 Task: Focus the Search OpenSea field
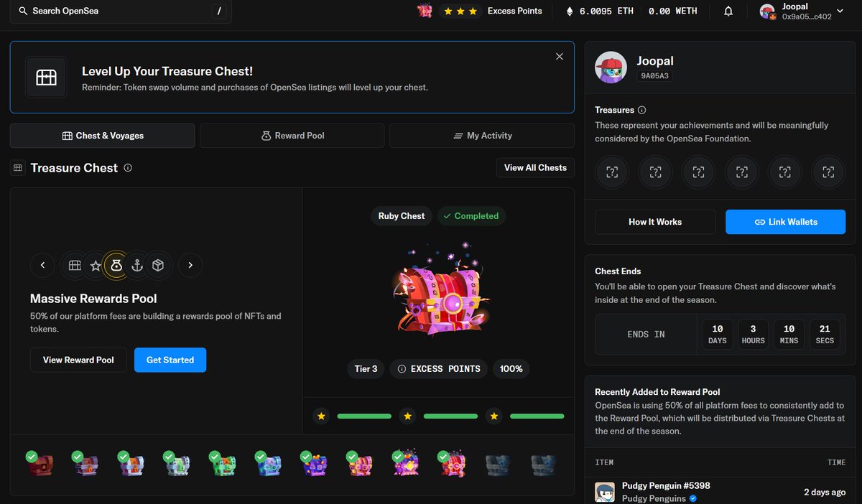click(121, 11)
